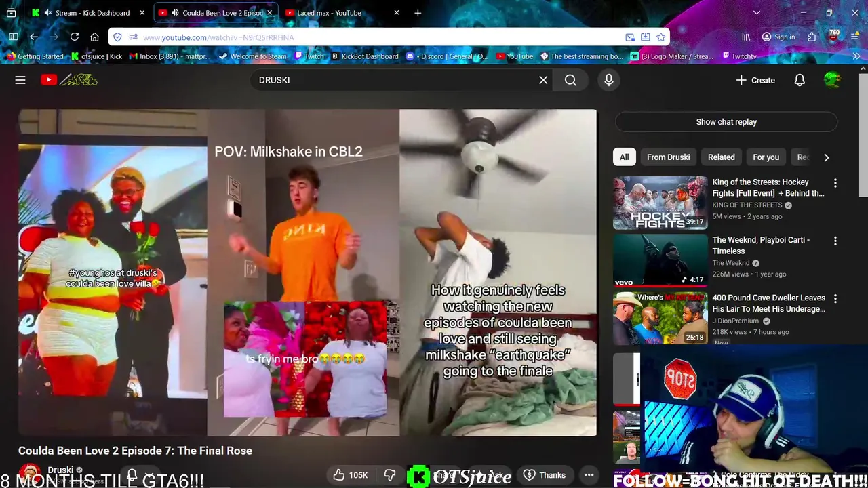Clear the DRUSKI search text with X
The image size is (868, 488).
click(543, 80)
